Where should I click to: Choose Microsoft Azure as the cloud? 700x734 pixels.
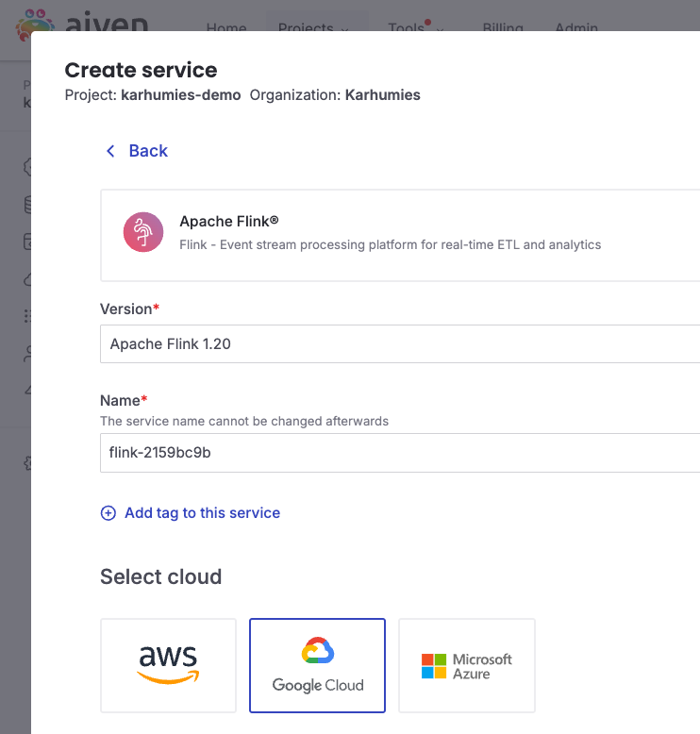[467, 665]
